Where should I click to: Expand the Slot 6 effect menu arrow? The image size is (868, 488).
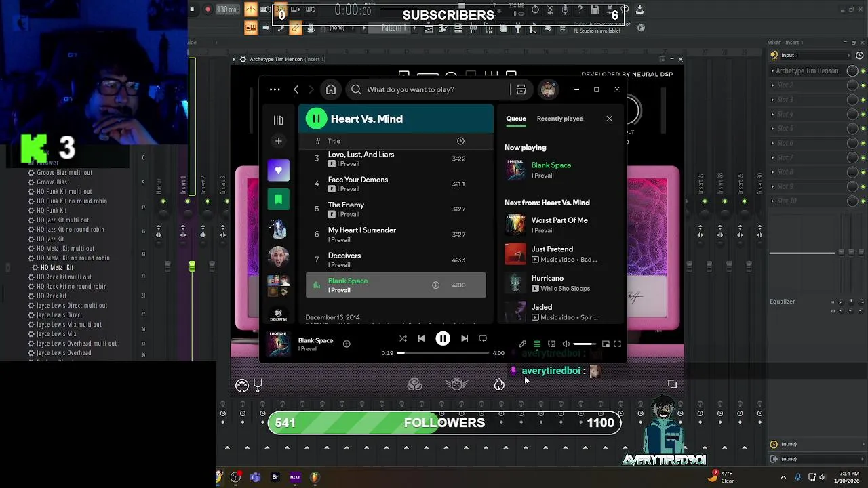(772, 143)
